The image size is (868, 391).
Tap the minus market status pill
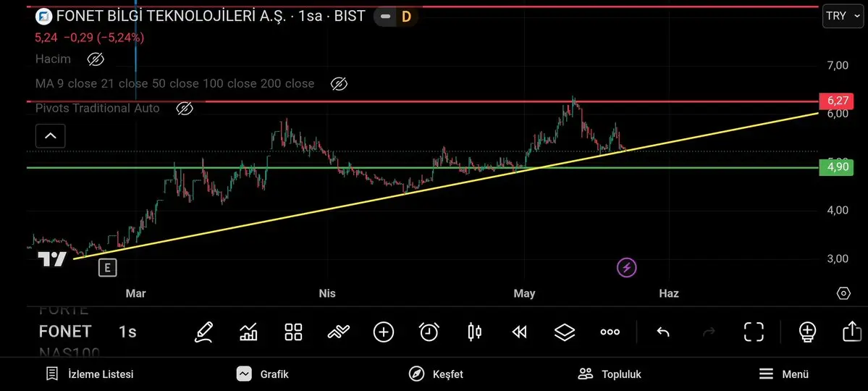coord(385,17)
